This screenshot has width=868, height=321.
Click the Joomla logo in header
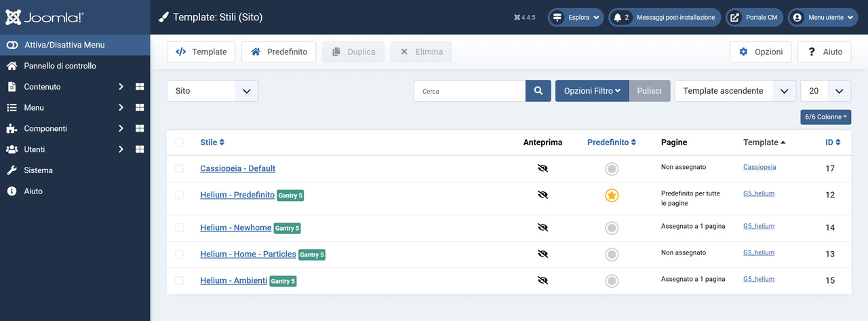45,17
